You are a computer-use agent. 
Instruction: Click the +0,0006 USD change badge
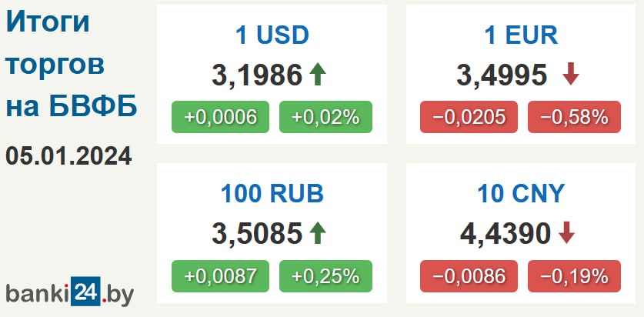(220, 117)
